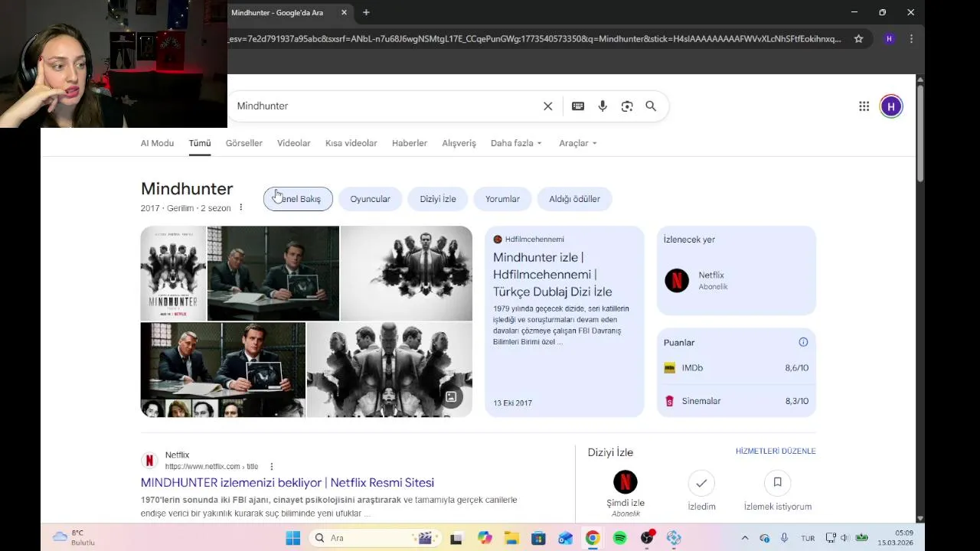Switch to the Videolar tab
The height and width of the screenshot is (551, 980).
[294, 143]
